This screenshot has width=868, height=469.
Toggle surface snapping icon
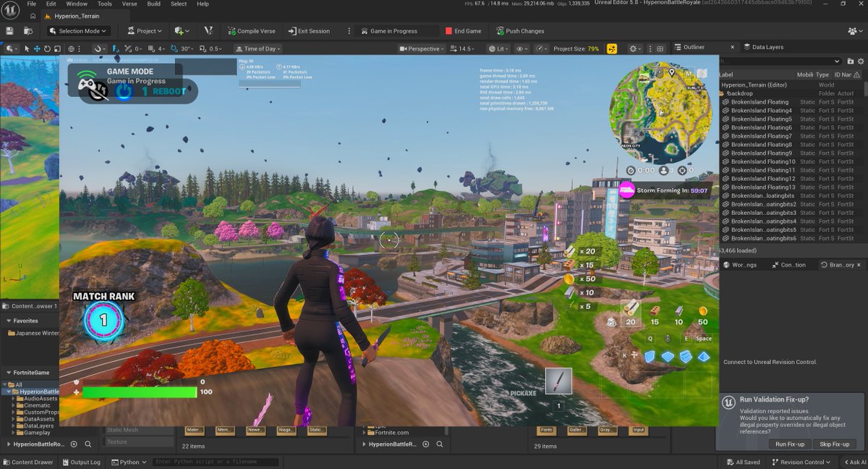(127, 48)
